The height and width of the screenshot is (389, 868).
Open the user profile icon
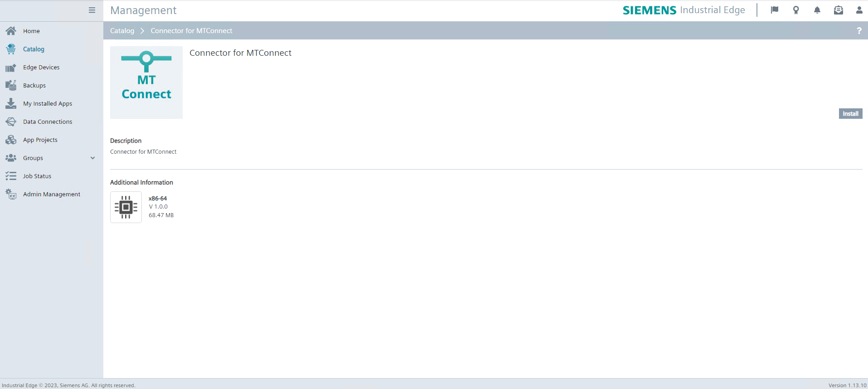pos(859,10)
